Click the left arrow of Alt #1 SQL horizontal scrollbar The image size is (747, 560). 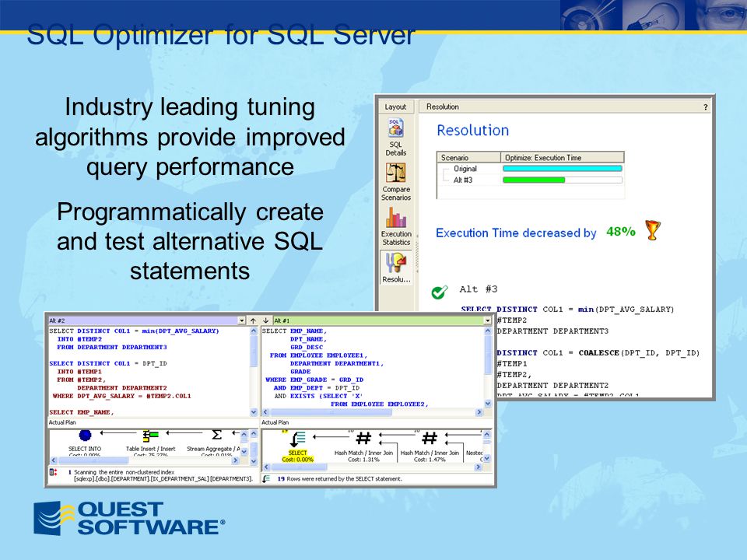click(266, 412)
